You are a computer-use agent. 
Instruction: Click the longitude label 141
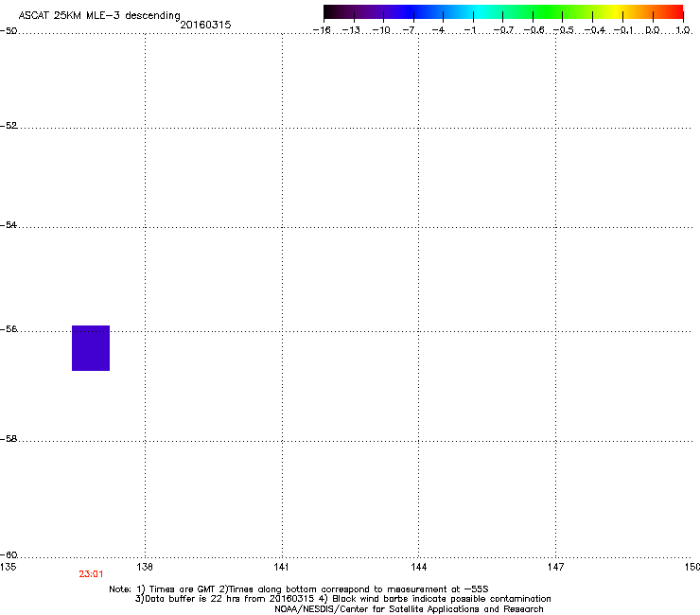(x=281, y=567)
